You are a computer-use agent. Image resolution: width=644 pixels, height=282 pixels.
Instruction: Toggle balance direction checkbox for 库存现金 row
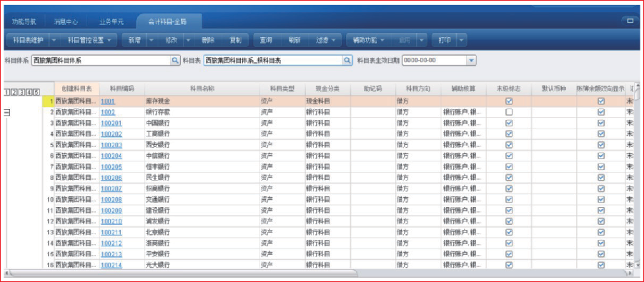601,101
